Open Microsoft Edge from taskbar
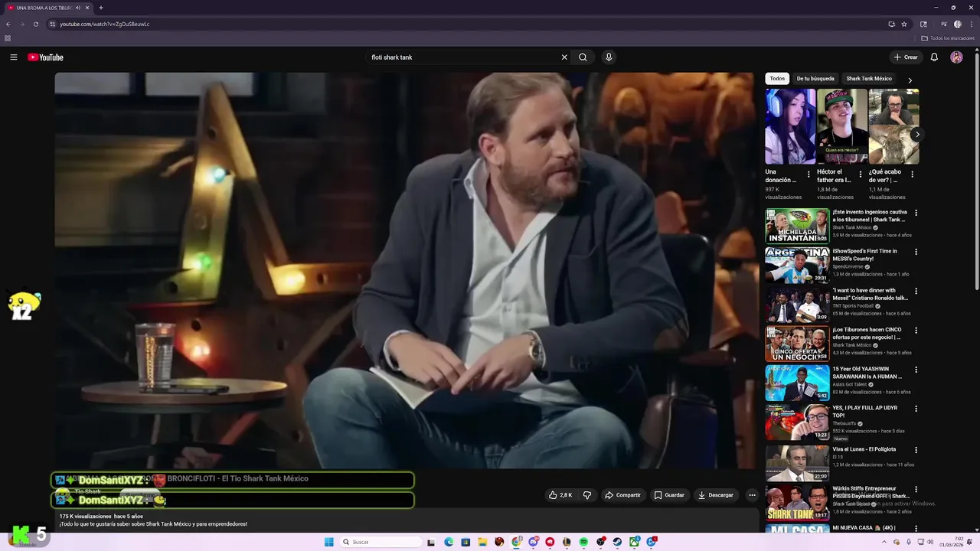 click(x=449, y=542)
